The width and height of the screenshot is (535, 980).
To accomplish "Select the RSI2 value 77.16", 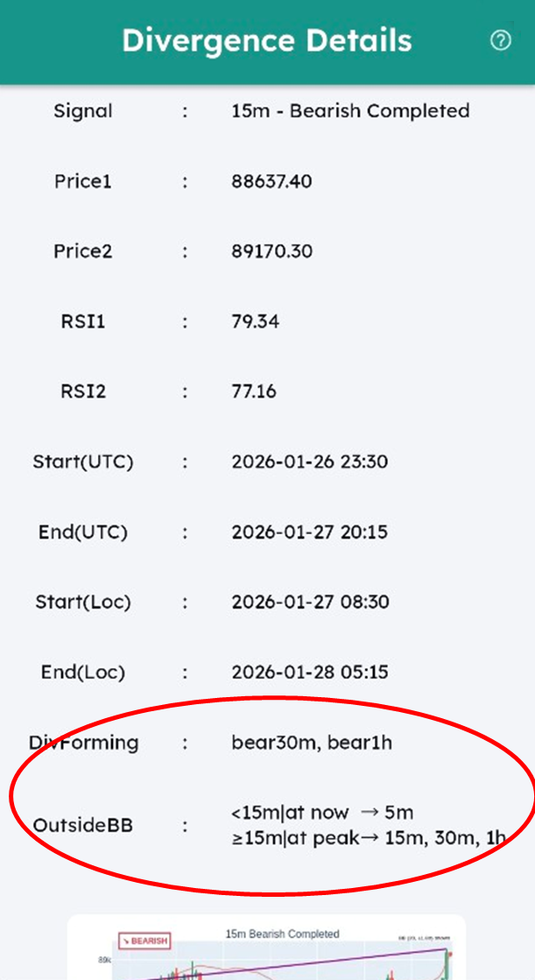I will (254, 391).
